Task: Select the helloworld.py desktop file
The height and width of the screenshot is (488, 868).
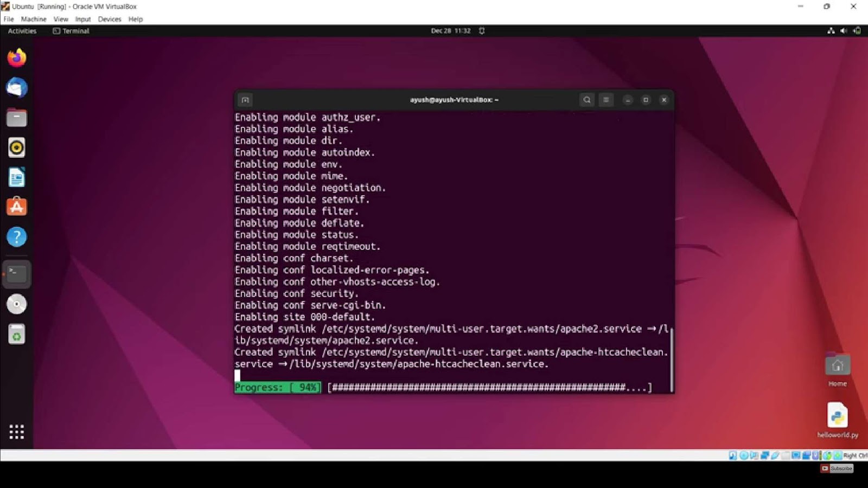Action: 838,420
